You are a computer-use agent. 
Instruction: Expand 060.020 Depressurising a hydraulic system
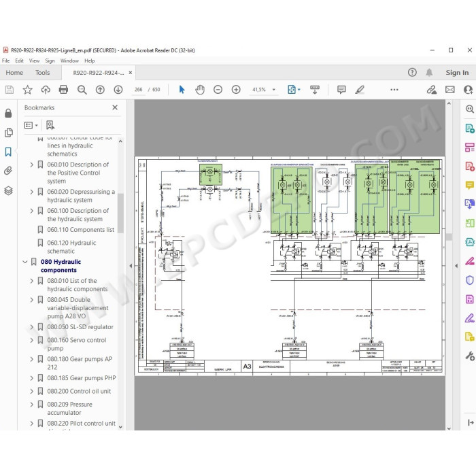[x=31, y=192]
